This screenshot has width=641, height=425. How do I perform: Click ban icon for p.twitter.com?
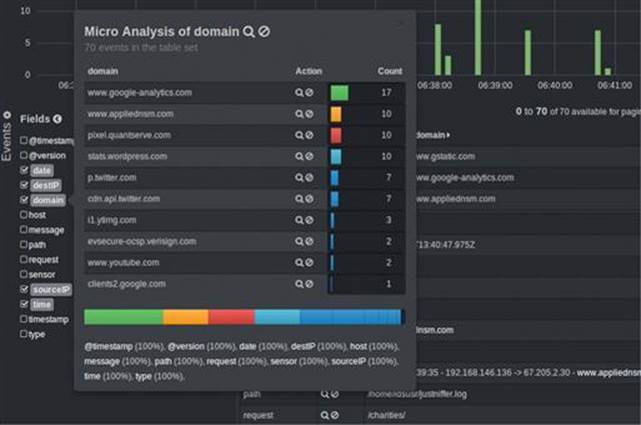click(x=309, y=177)
